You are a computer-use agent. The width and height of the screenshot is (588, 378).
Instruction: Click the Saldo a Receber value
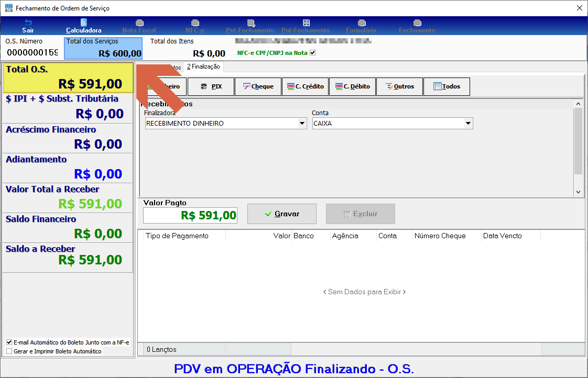point(90,260)
